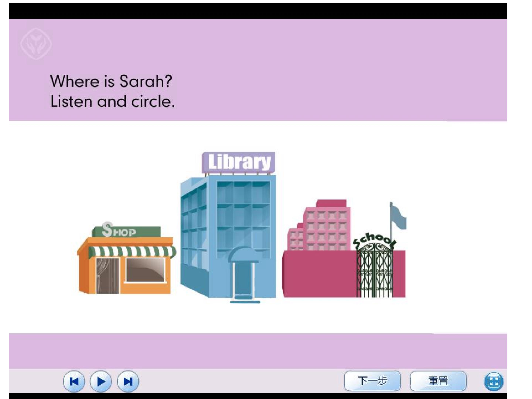532x399 pixels.
Task: Click the "Where is Sarah?" question text
Action: click(111, 81)
